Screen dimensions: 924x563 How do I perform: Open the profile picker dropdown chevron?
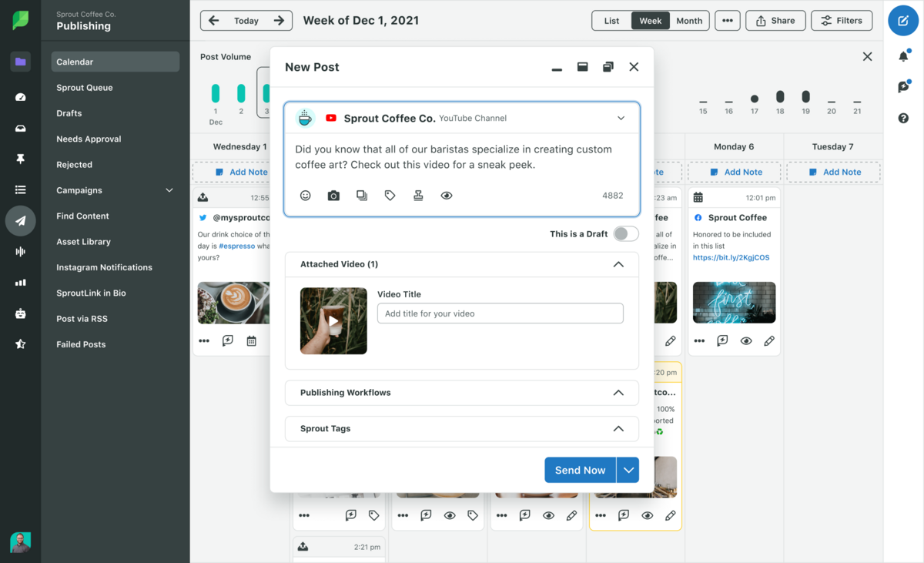[x=621, y=118]
